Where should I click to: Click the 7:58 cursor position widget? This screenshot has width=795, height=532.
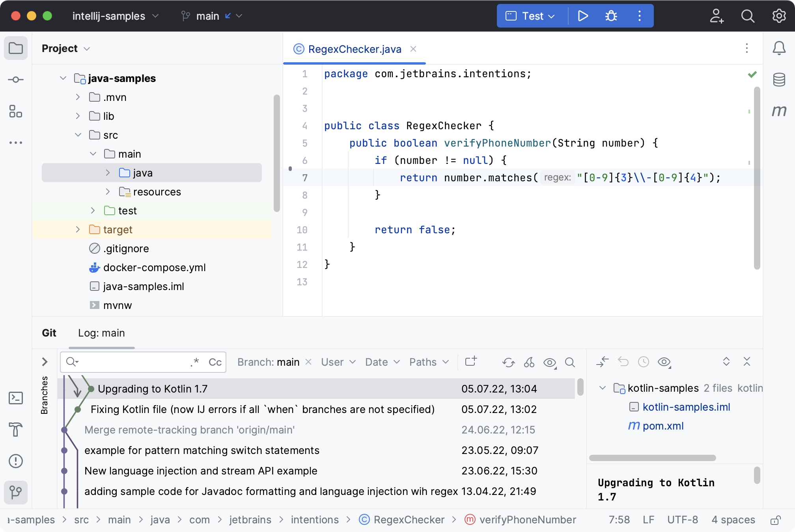point(619,520)
